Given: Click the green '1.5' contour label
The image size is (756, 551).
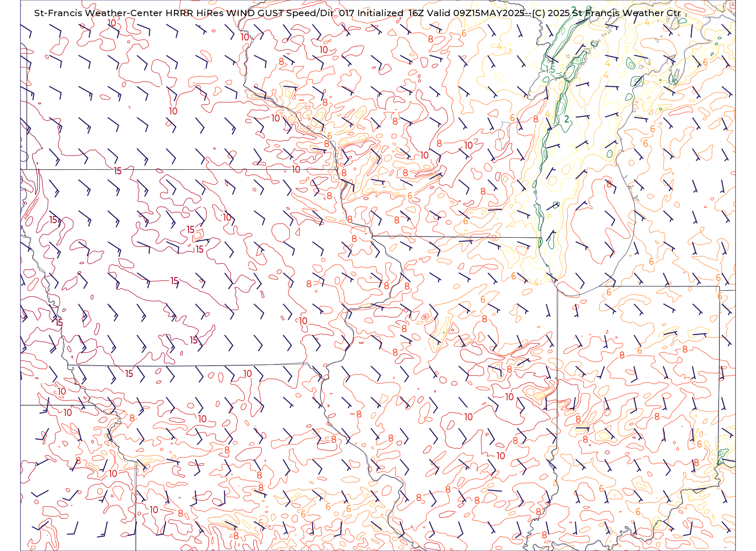Looking at the screenshot, I should (550, 70).
